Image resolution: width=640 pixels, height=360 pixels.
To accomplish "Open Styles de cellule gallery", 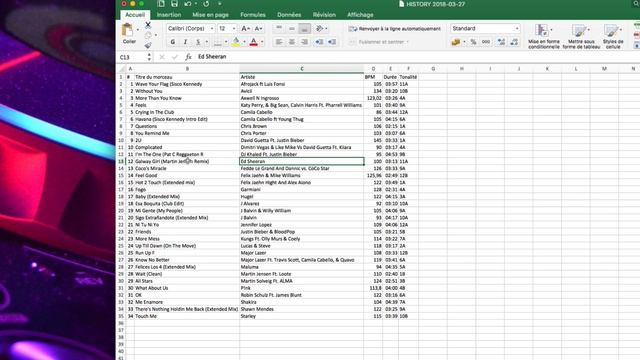I will tap(613, 36).
